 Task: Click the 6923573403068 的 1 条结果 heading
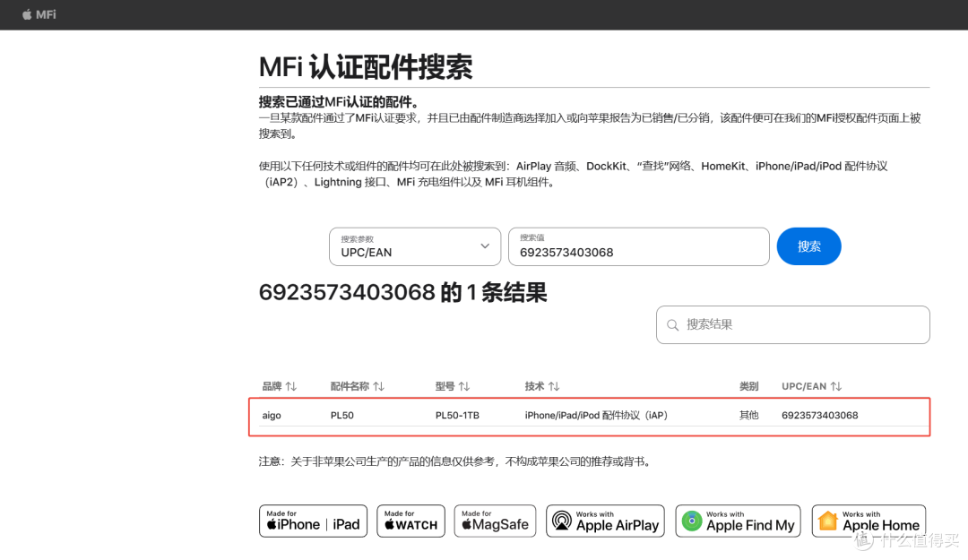coord(402,292)
